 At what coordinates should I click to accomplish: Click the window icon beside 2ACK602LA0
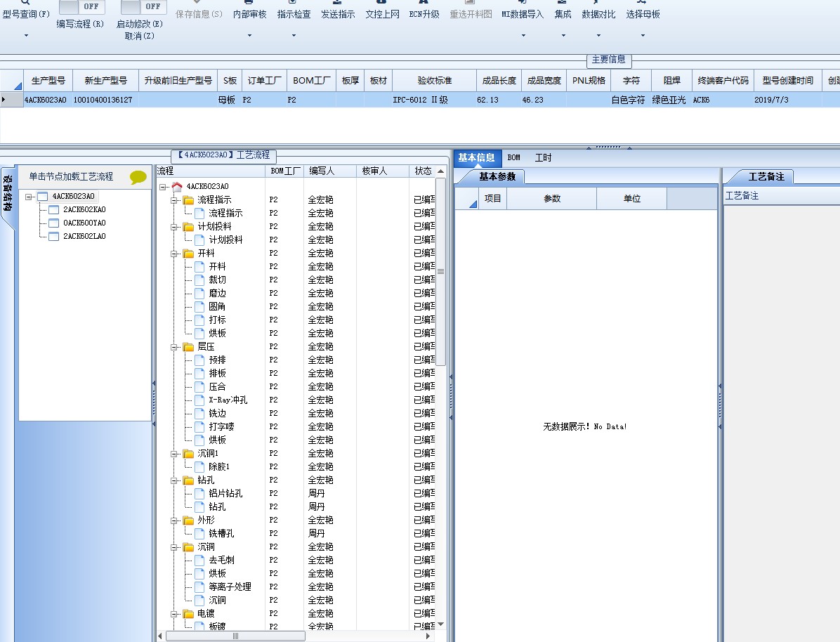click(53, 236)
